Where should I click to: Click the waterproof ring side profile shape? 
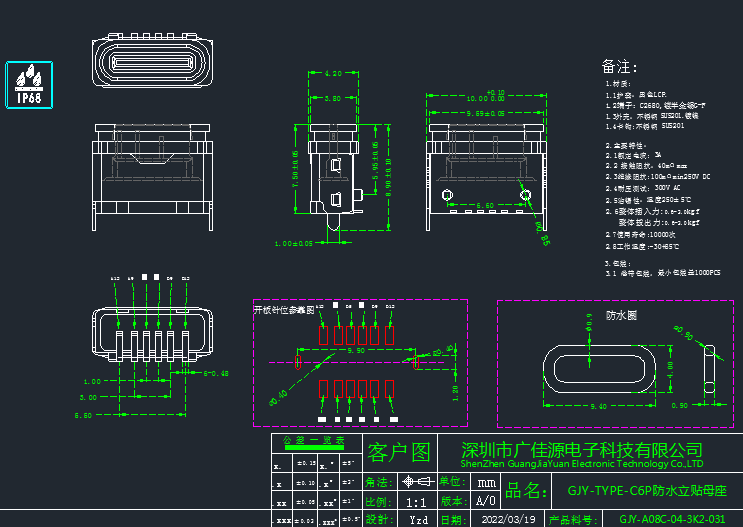[709, 366]
